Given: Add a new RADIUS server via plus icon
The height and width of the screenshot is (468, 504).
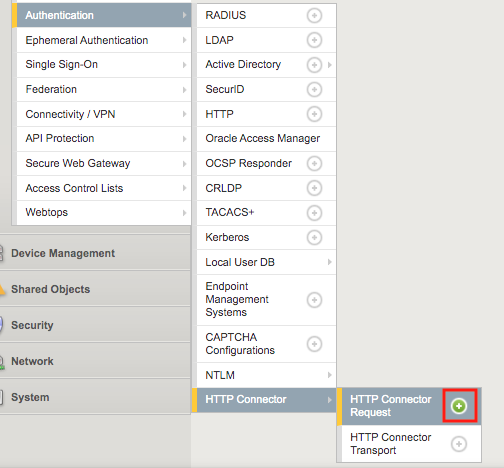Looking at the screenshot, I should (x=314, y=15).
